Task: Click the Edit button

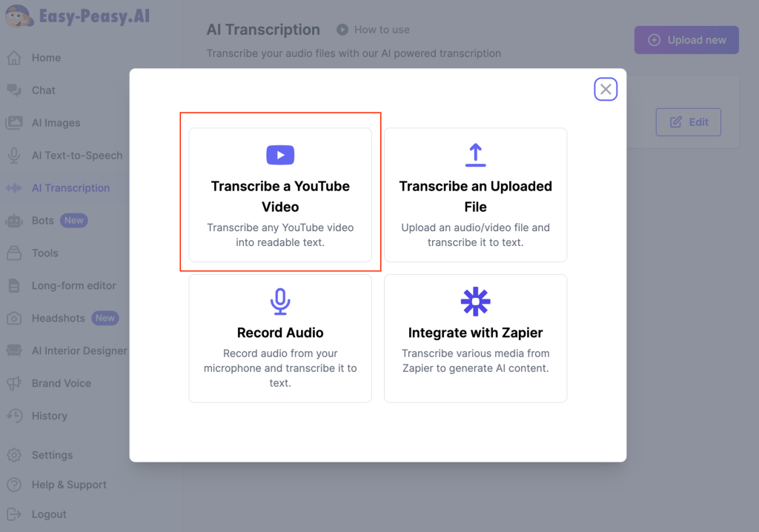Action: [x=689, y=122]
